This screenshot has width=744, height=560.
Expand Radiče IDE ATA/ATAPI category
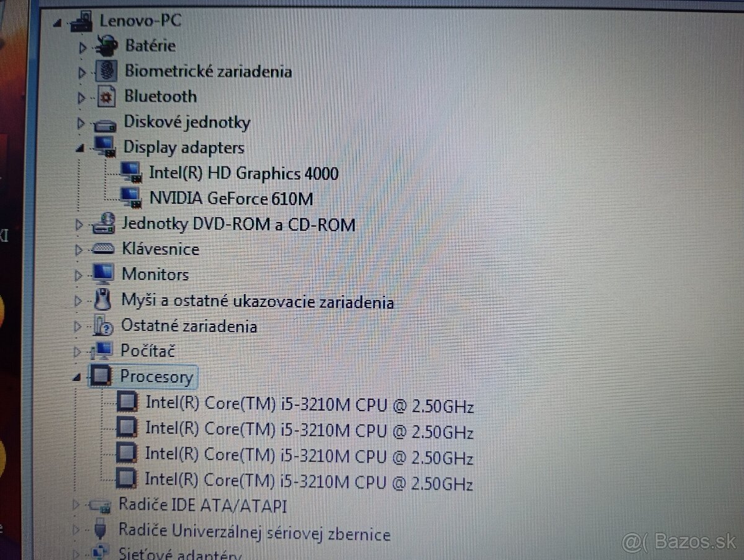click(77, 506)
